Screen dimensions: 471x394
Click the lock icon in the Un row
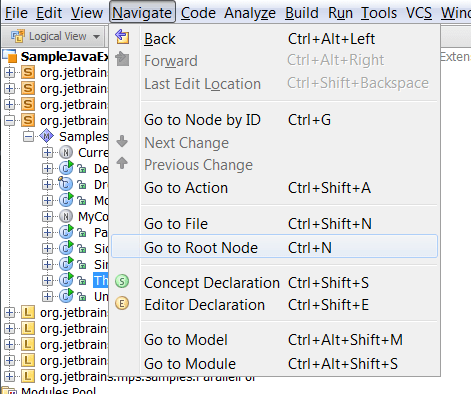coord(82,297)
